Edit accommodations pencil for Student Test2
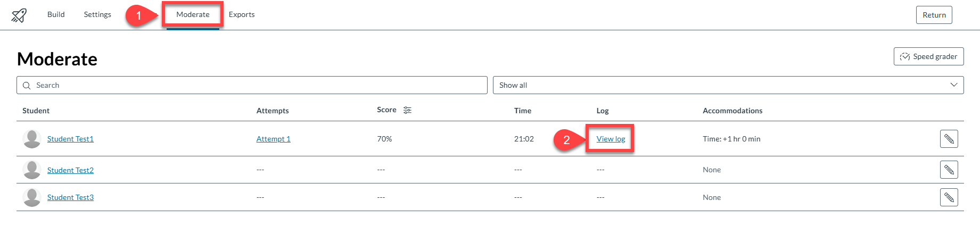 949,170
